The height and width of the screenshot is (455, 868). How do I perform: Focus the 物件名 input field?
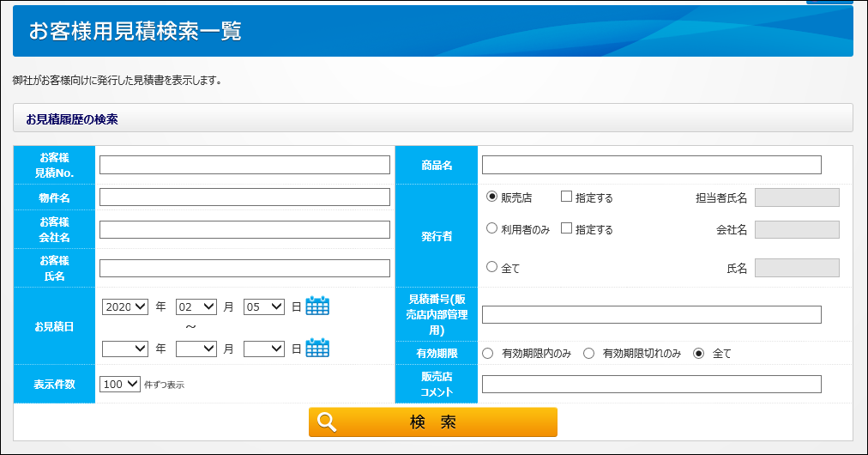pyautogui.click(x=244, y=197)
